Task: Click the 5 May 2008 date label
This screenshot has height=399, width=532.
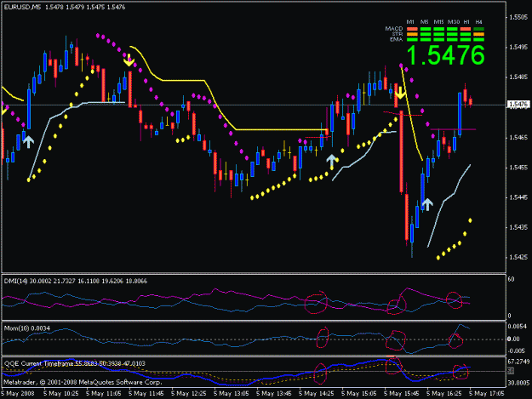Action: click(18, 393)
